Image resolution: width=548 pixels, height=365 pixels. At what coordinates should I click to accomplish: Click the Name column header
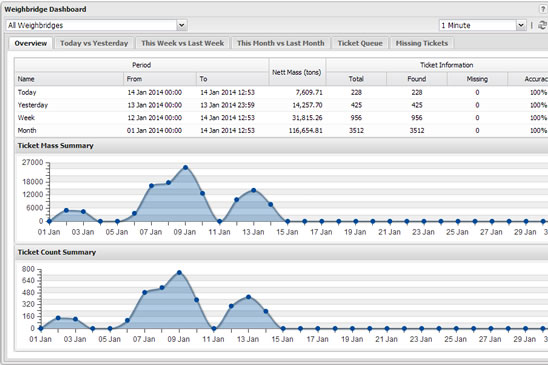69,79
